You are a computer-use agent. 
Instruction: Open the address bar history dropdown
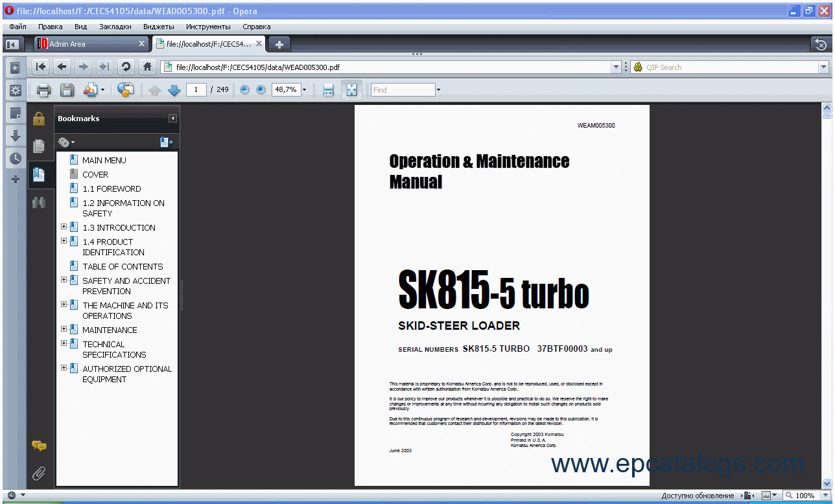tap(616, 67)
